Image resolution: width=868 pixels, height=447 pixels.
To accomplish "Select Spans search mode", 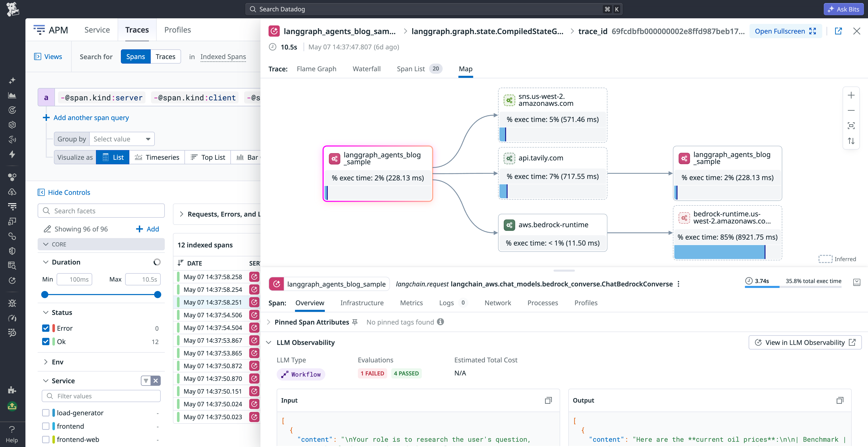I will 135,56.
